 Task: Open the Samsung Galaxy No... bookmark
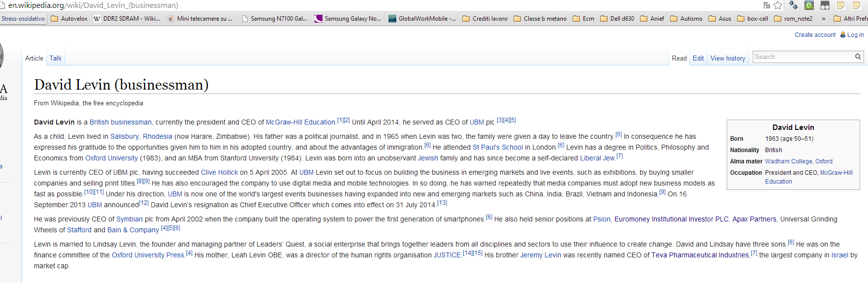click(349, 19)
